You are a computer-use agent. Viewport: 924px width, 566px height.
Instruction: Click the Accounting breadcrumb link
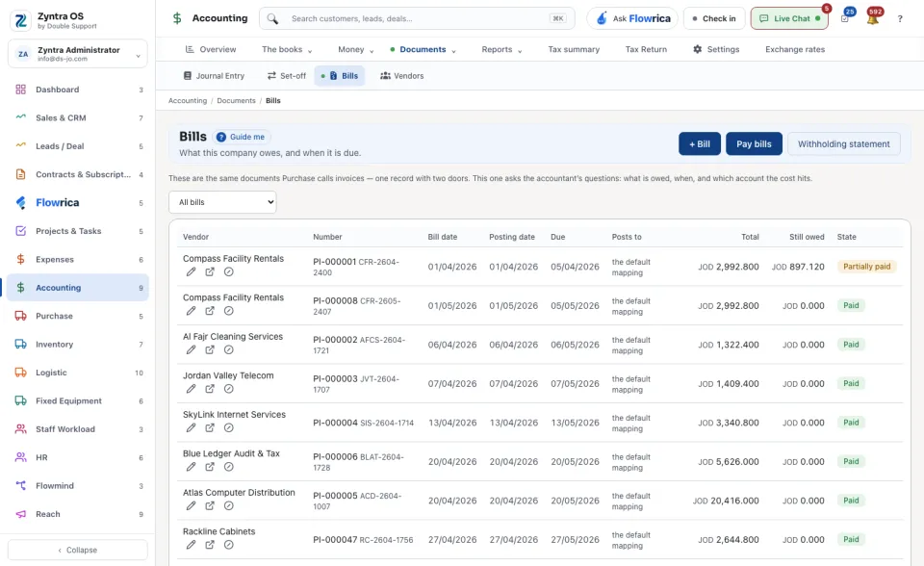pos(188,101)
